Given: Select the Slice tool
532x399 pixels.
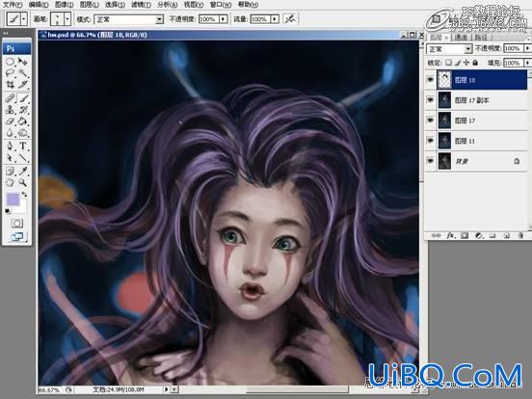Looking at the screenshot, I should (x=23, y=84).
